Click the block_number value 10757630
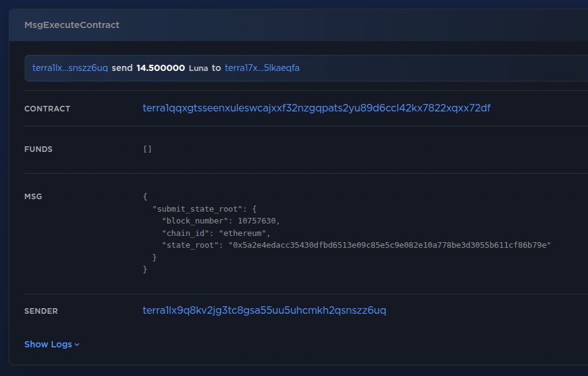The height and width of the screenshot is (376, 588). point(257,221)
